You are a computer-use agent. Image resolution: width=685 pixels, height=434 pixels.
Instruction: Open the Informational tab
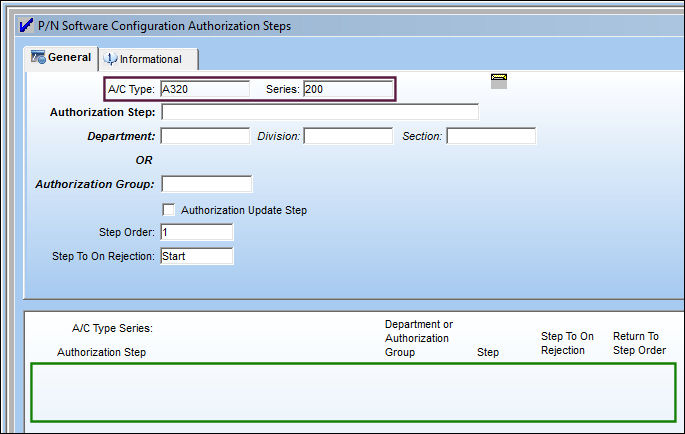pyautogui.click(x=149, y=59)
